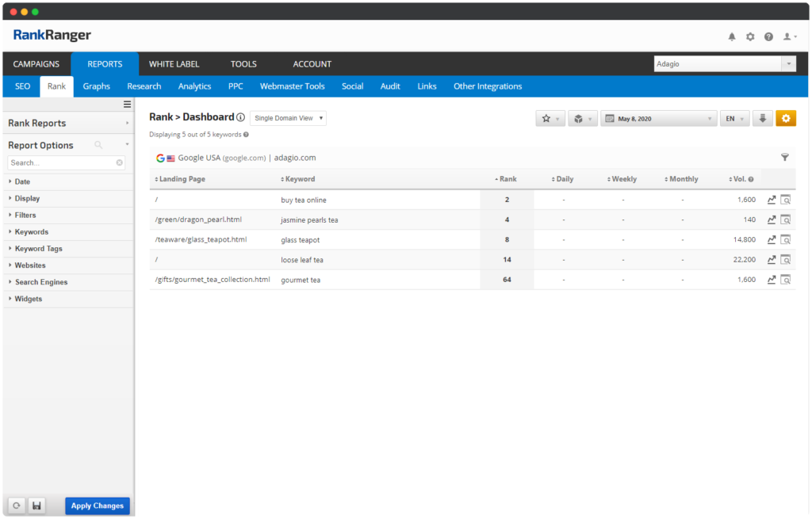The width and height of the screenshot is (812, 519).
Task: Clear the Report Options search field
Action: [x=120, y=162]
